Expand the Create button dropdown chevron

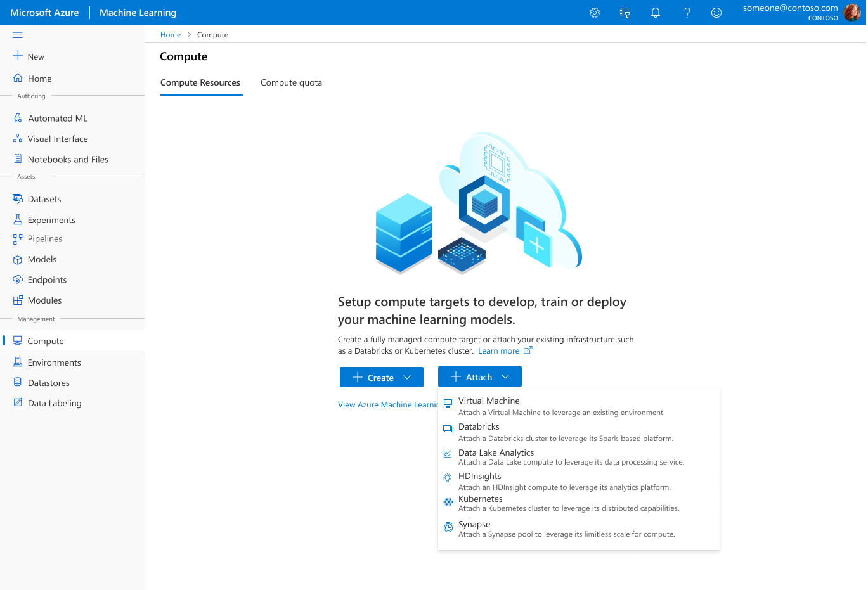click(x=407, y=377)
